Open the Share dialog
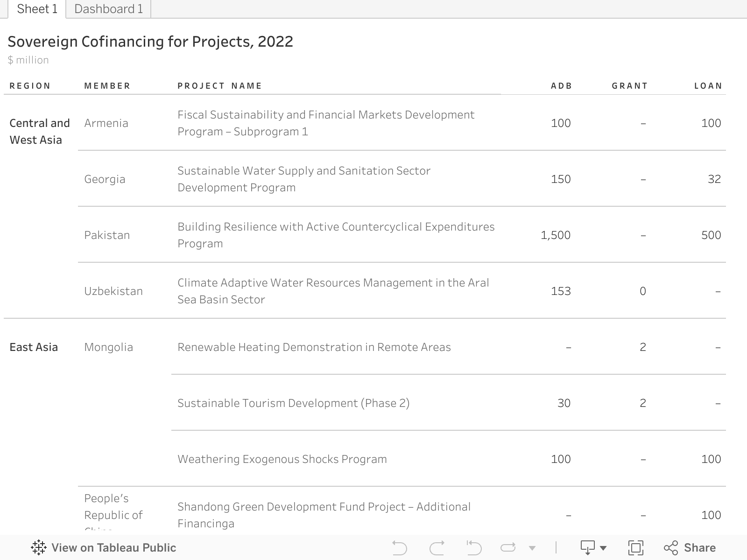This screenshot has width=747, height=560. pos(690,547)
